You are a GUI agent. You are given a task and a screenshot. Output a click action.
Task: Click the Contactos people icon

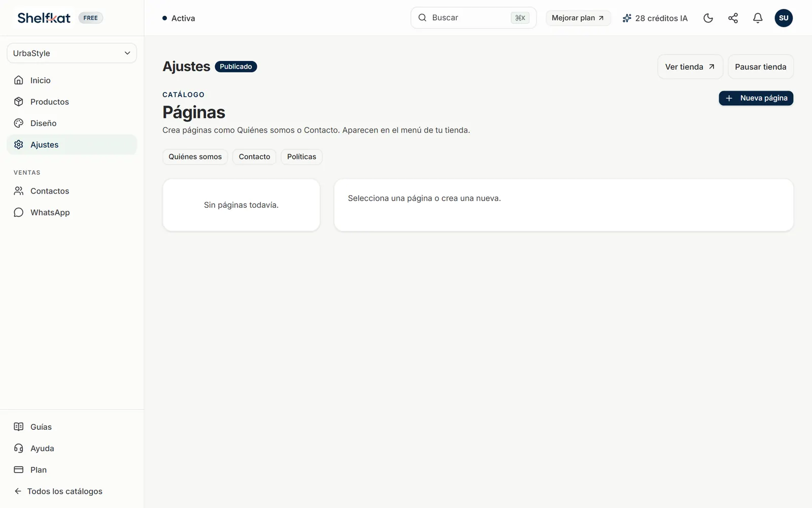tap(19, 191)
